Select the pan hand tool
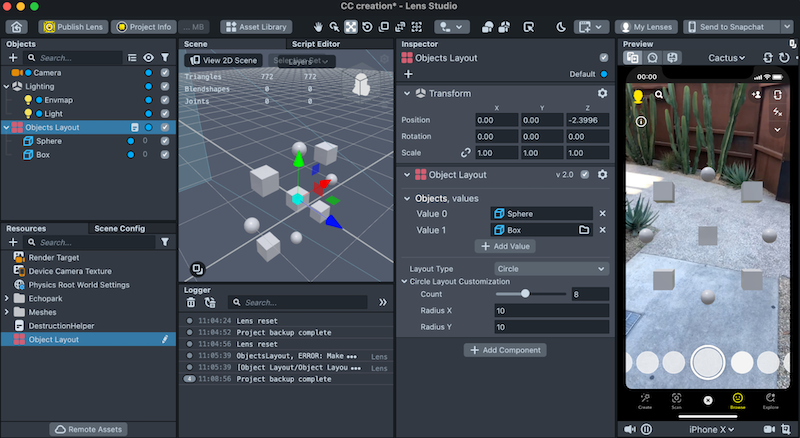The width and height of the screenshot is (800, 438). [318, 26]
